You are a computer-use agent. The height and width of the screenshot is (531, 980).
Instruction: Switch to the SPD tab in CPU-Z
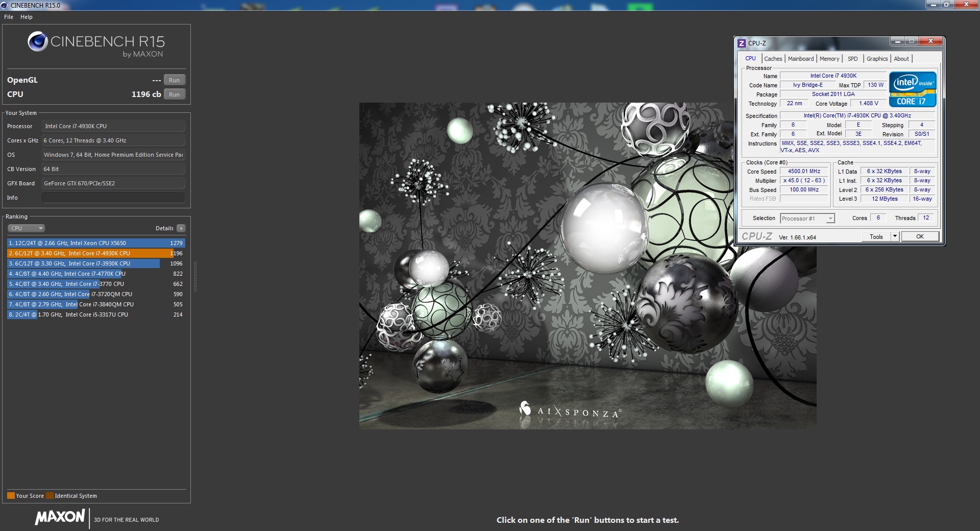coord(852,59)
